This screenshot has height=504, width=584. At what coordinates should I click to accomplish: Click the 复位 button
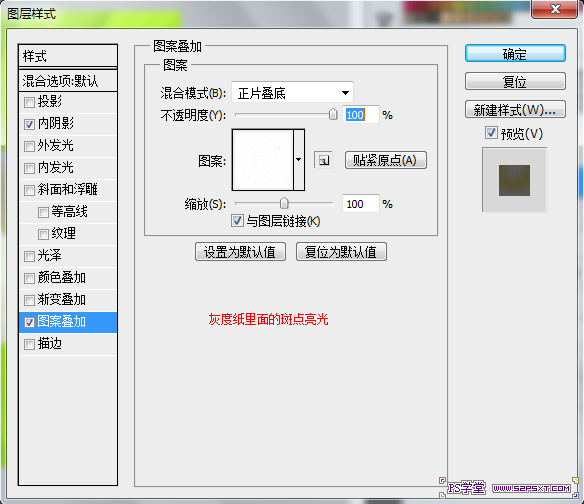click(x=515, y=81)
